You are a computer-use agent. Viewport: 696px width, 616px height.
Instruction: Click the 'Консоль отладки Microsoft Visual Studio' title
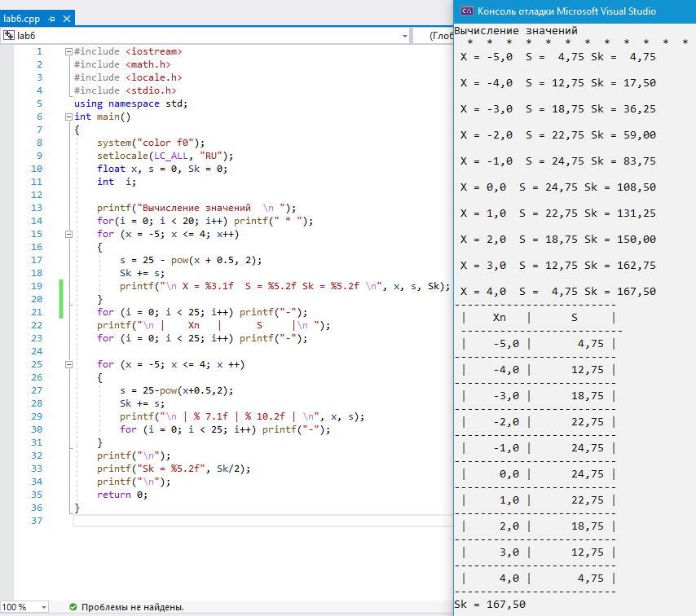point(566,11)
